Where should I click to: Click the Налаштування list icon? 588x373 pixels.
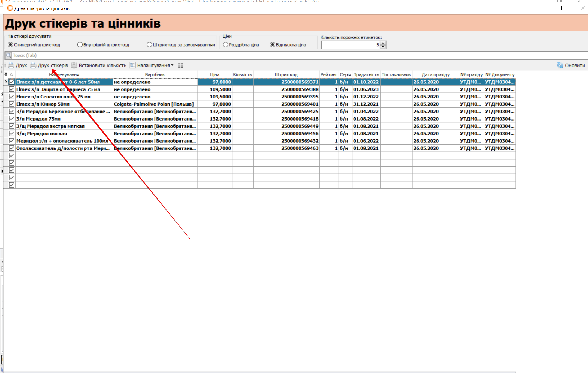(x=132, y=65)
